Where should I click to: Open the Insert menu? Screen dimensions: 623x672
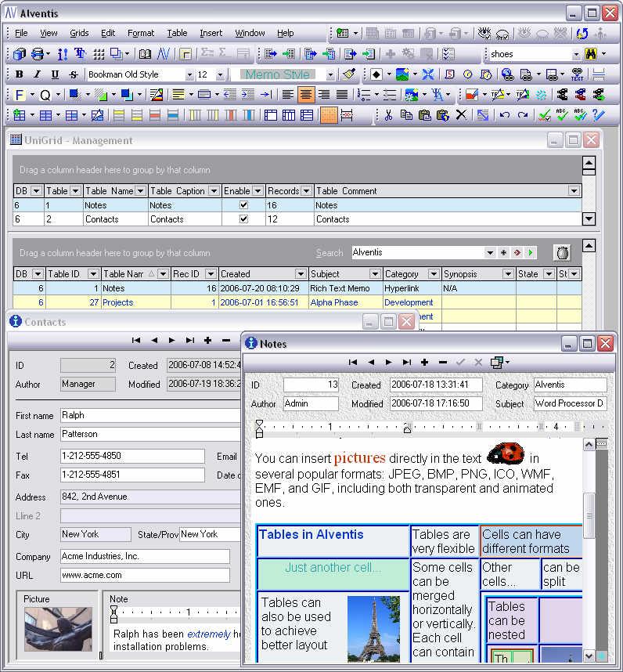[x=211, y=33]
